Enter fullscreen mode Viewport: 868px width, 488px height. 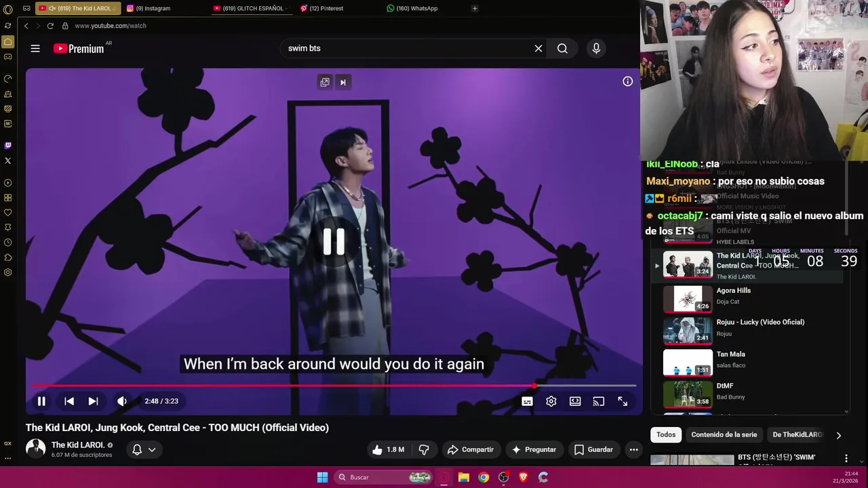coord(623,401)
